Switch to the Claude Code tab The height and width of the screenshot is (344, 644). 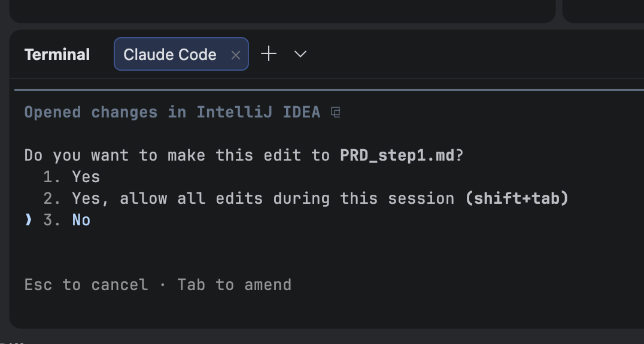(169, 55)
